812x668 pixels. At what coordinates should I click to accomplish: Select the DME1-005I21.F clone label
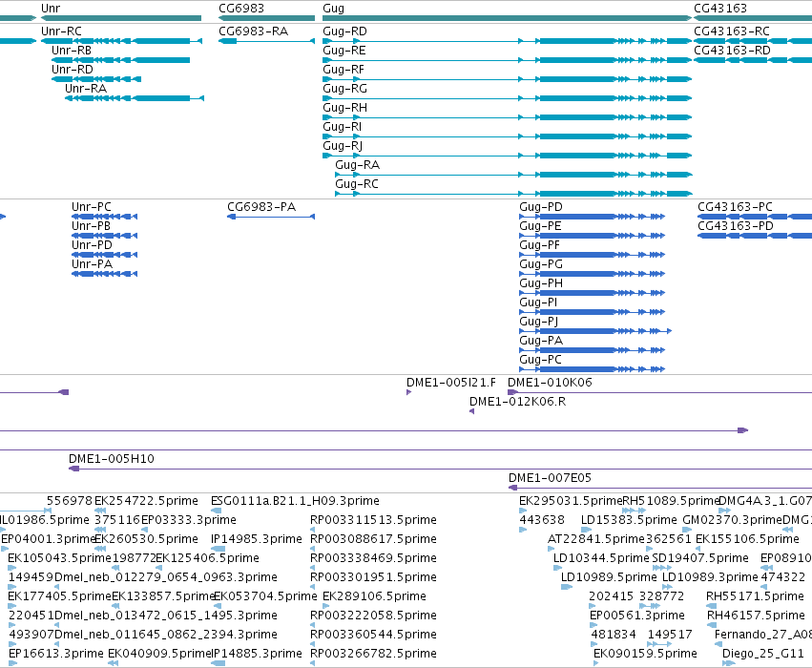tap(450, 382)
